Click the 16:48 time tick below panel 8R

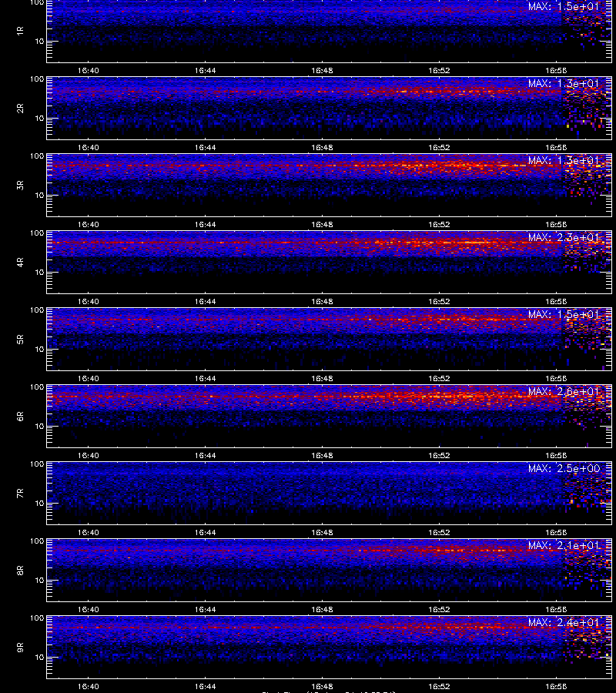(322, 609)
